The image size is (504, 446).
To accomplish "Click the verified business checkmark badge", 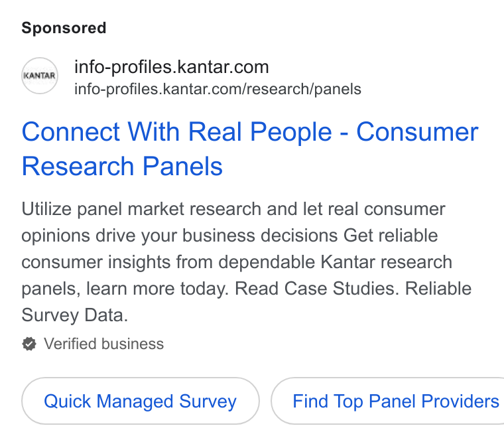I will click(x=29, y=344).
